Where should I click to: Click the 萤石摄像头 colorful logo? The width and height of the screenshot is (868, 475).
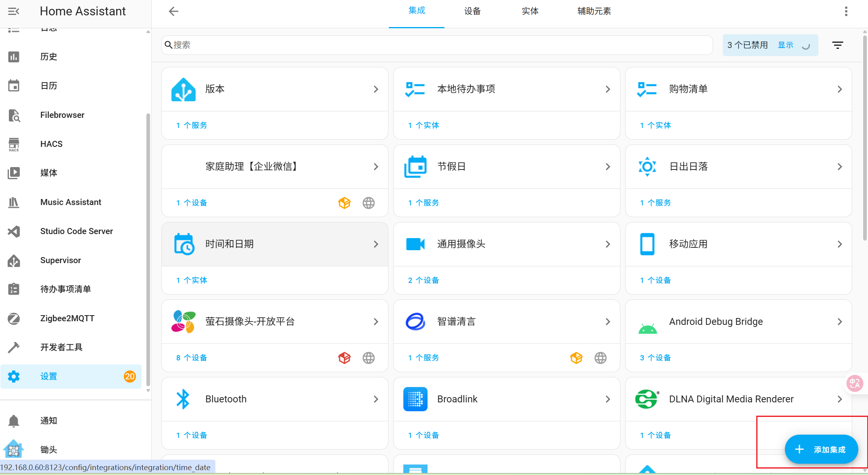[184, 322]
